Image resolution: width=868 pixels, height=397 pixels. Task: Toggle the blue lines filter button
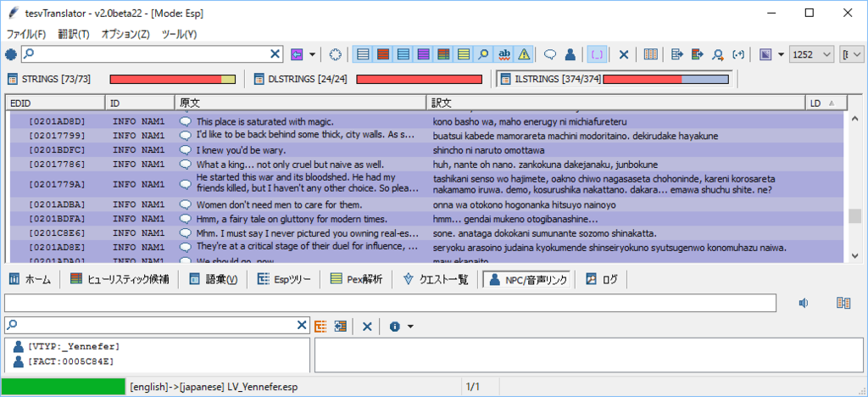point(403,54)
